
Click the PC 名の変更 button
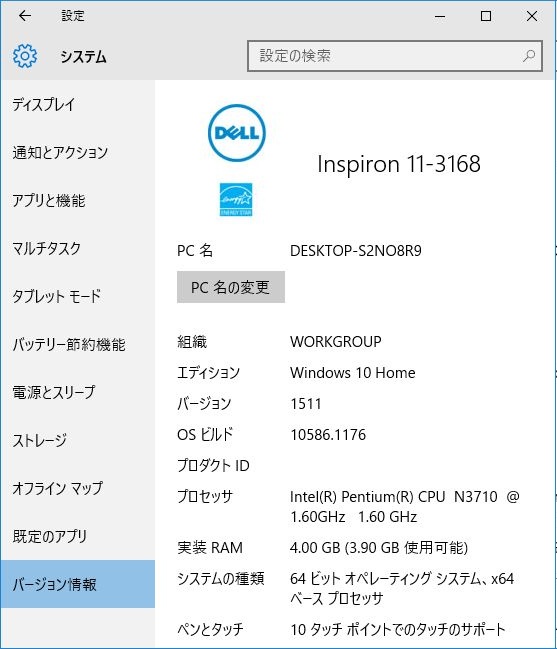pyautogui.click(x=230, y=287)
